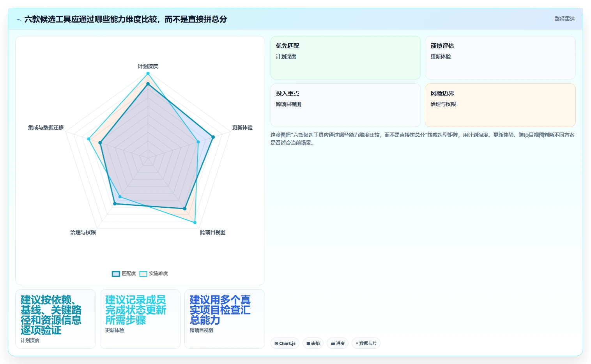The width and height of the screenshot is (591, 364).
Task: Select the 表格 tag chip
Action: pyautogui.click(x=313, y=343)
